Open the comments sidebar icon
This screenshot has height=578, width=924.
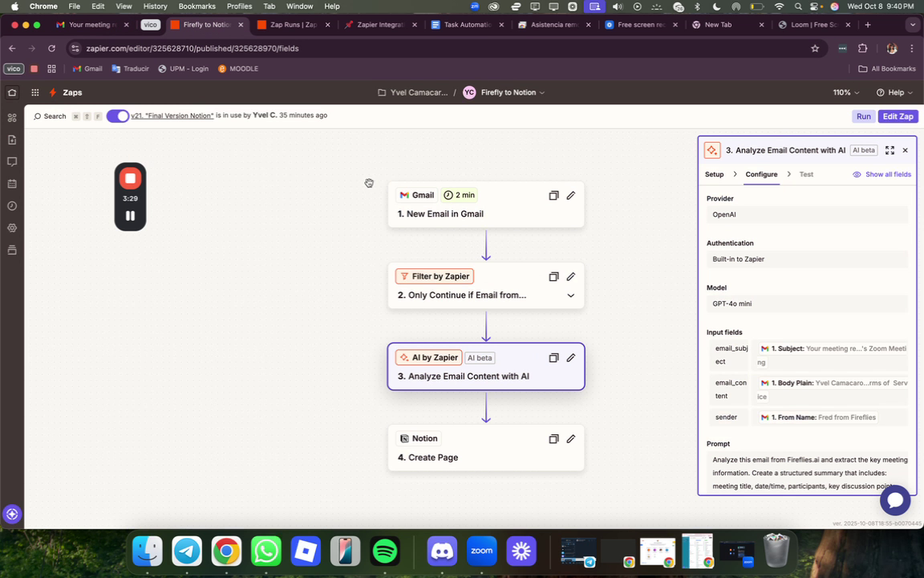point(12,161)
